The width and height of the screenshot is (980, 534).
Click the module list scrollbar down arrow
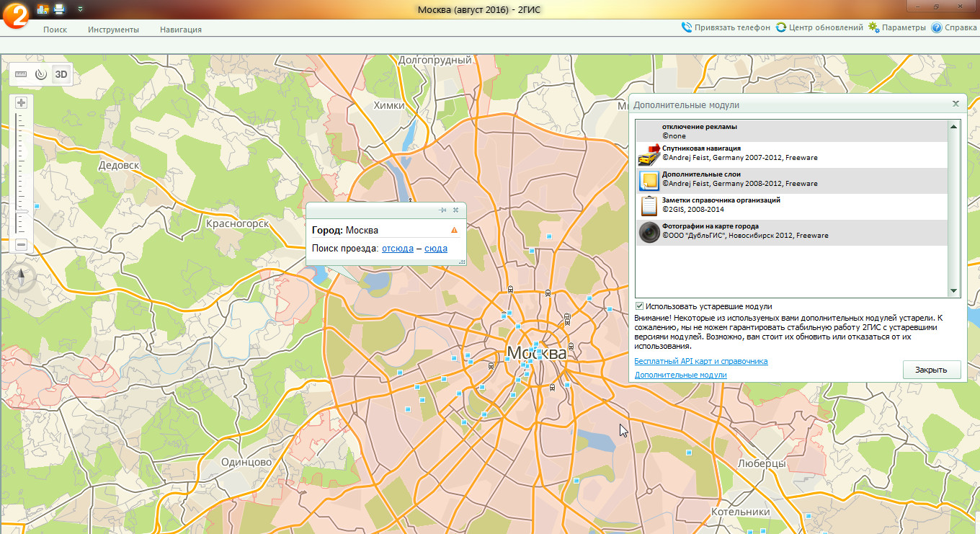click(x=953, y=290)
